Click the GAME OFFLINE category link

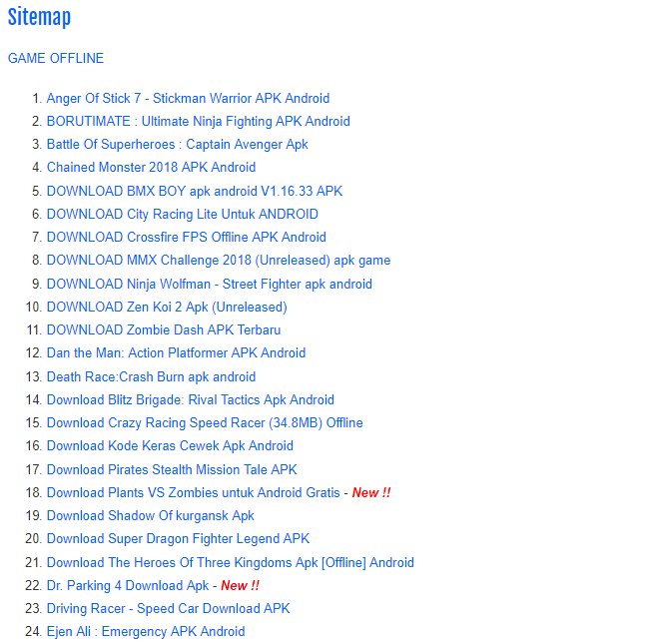pos(56,58)
